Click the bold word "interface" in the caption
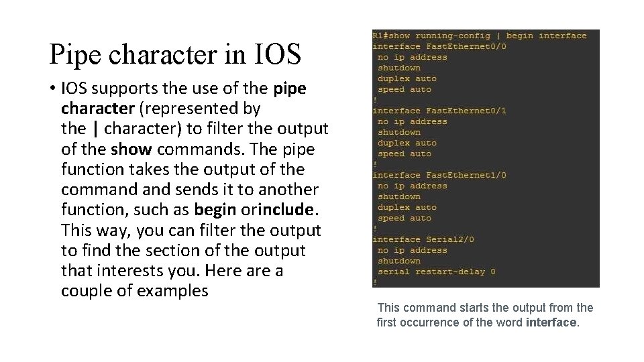Viewport: 644px width, 362px height. click(551, 322)
